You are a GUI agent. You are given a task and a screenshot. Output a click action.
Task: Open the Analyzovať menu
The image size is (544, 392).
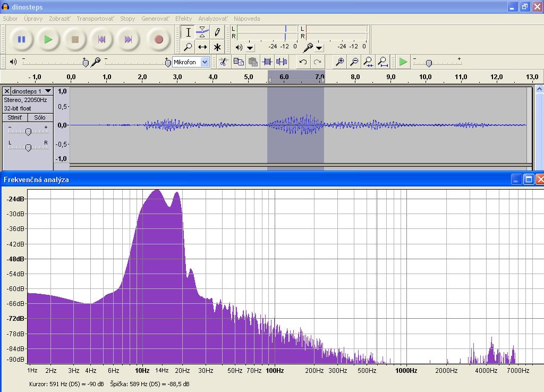tap(213, 19)
